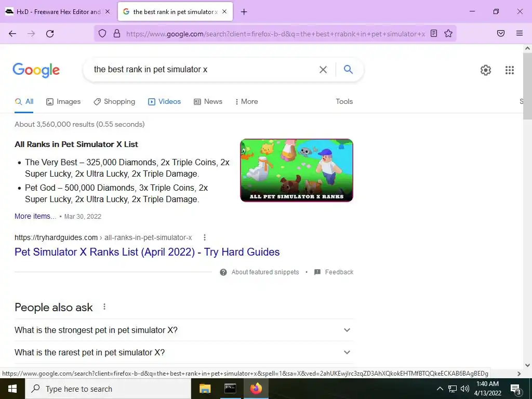Close the pet simulator search tab

[x=224, y=11]
